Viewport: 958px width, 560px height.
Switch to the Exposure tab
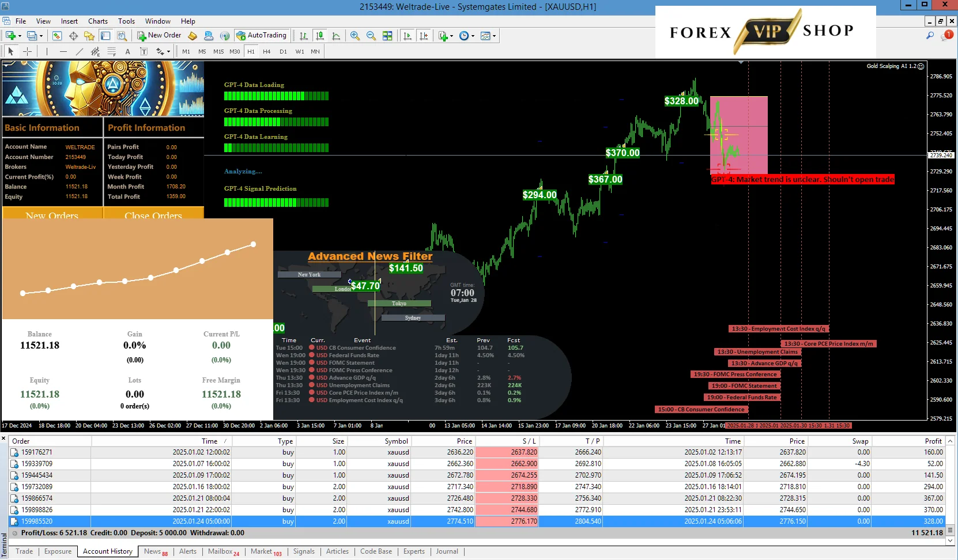[58, 551]
